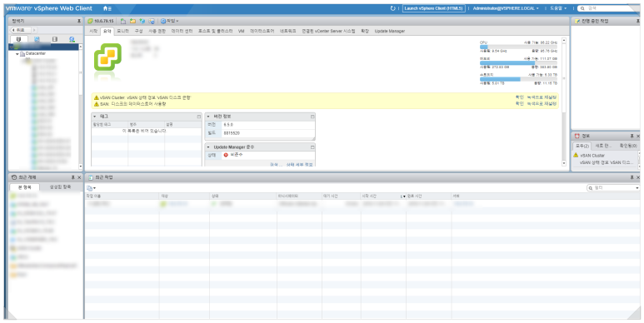The height and width of the screenshot is (323, 644).
Task: Open the 구성 tab
Action: 139,31
